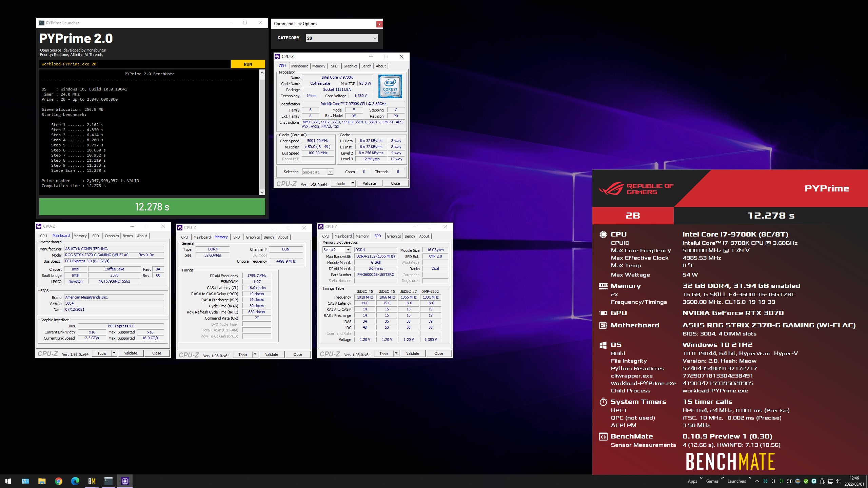The image size is (868, 488).
Task: Expand the Games toolbar chevron
Action: click(x=722, y=478)
